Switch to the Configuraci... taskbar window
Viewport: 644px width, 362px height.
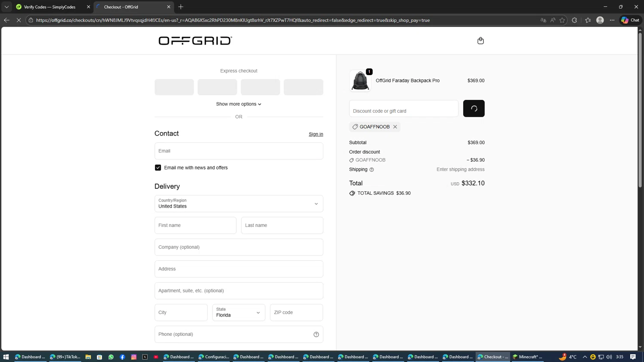coord(214,357)
